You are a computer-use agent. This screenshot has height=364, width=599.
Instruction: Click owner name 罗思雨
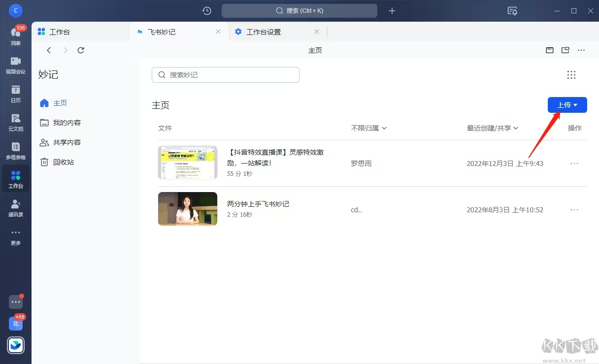pyautogui.click(x=361, y=164)
